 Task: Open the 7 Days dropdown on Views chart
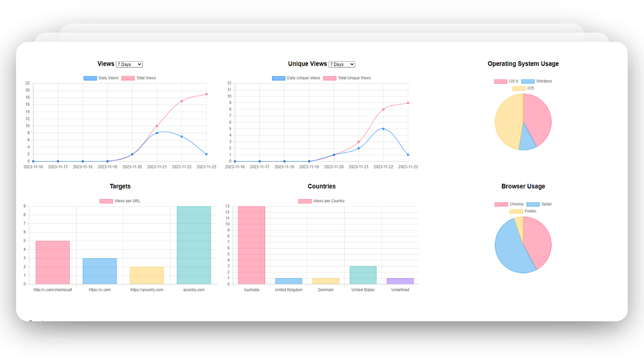coord(129,64)
